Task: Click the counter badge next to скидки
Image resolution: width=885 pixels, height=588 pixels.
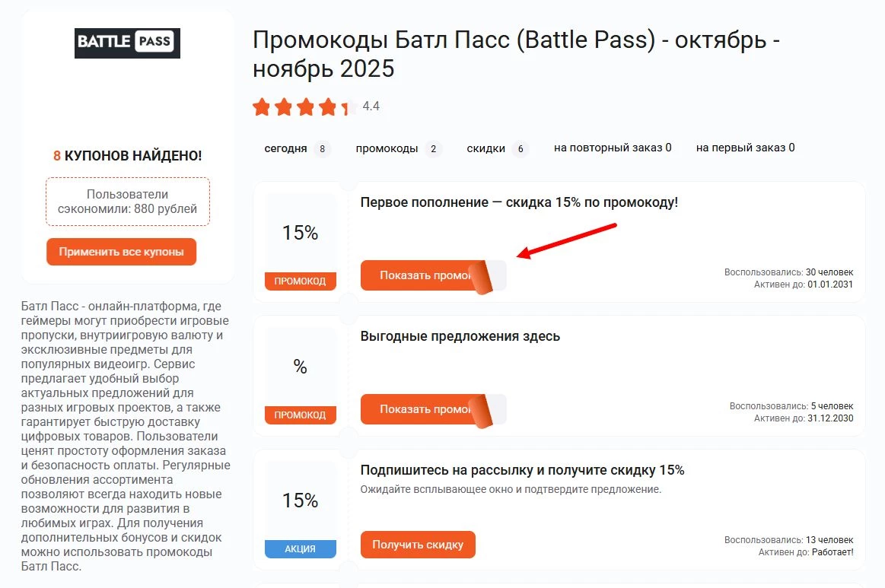Action: point(521,149)
